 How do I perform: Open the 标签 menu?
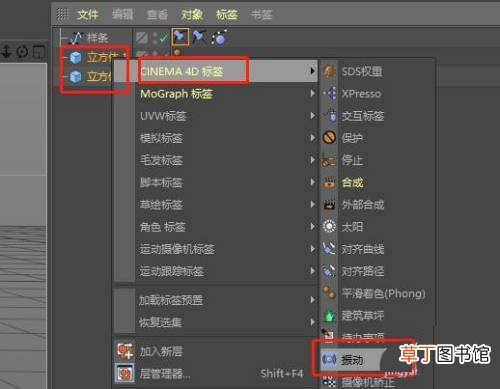click(x=227, y=14)
